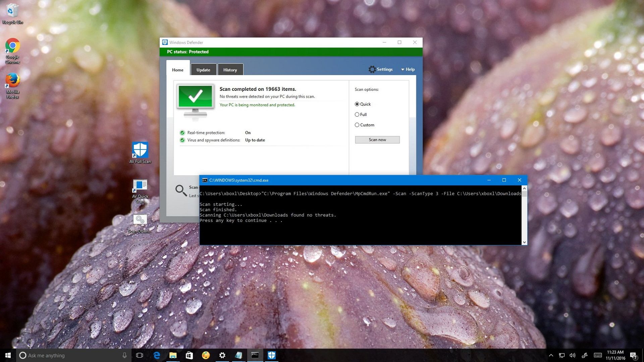Show hidden icons in the system tray
644x362 pixels.
[x=551, y=355]
